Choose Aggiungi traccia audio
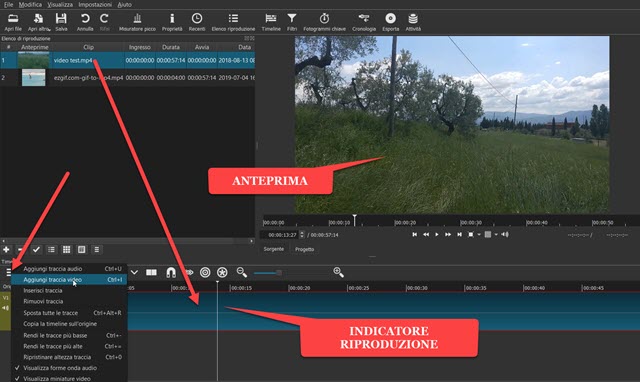 coord(69,269)
